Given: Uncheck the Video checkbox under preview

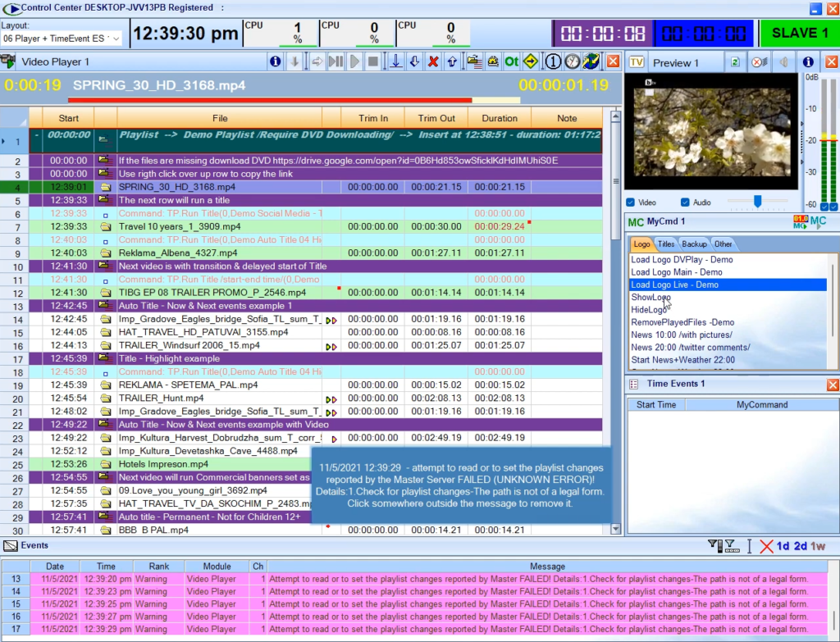Looking at the screenshot, I should tap(630, 203).
